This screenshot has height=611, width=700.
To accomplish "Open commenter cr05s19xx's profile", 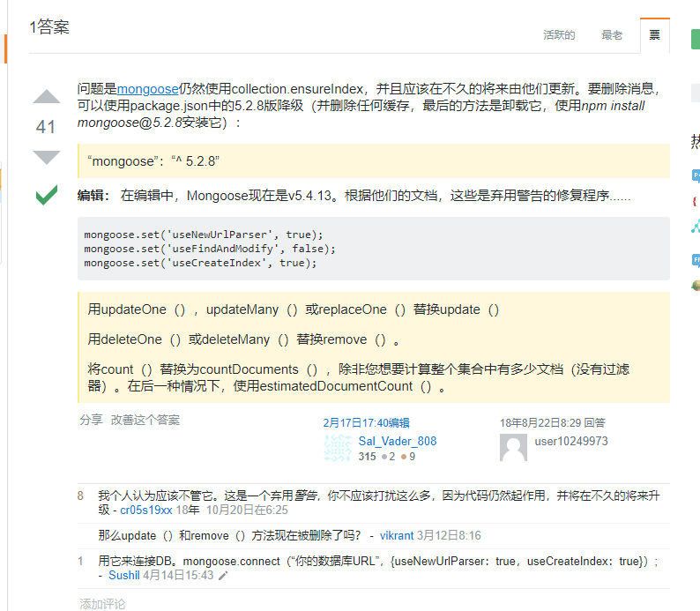I will point(146,510).
